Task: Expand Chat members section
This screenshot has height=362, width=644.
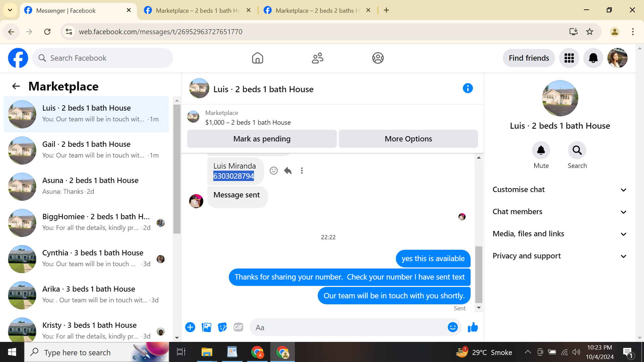Action: pyautogui.click(x=559, y=212)
